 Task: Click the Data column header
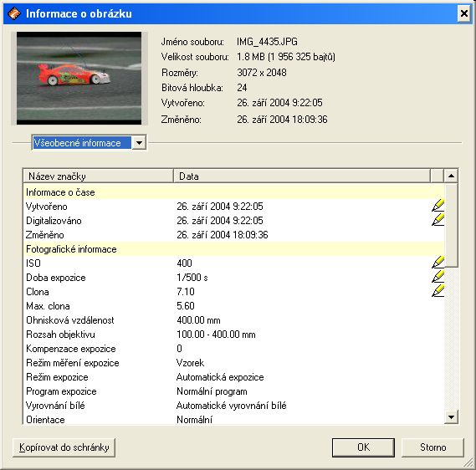click(302, 176)
